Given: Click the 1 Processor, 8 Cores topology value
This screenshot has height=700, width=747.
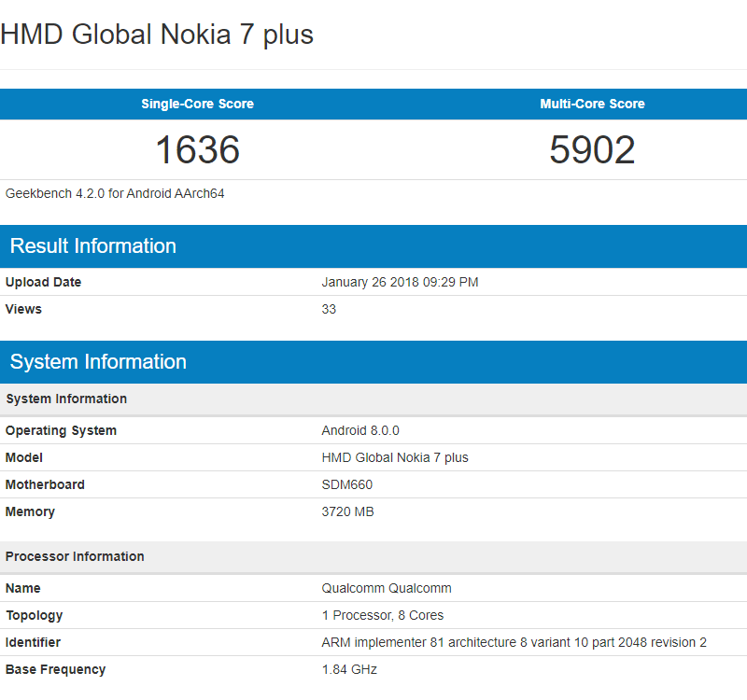Looking at the screenshot, I should click(x=383, y=615).
